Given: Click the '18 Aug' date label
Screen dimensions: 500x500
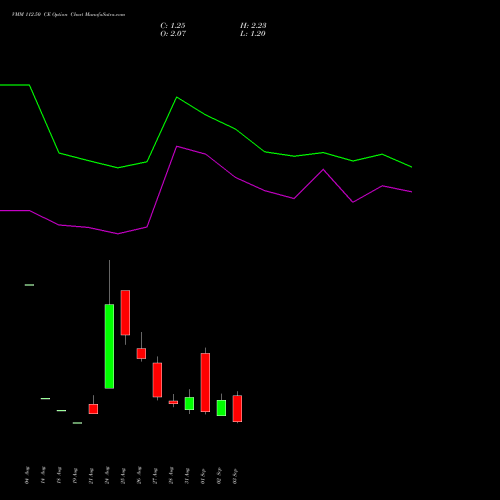Looking at the screenshot, I should tap(59, 475).
